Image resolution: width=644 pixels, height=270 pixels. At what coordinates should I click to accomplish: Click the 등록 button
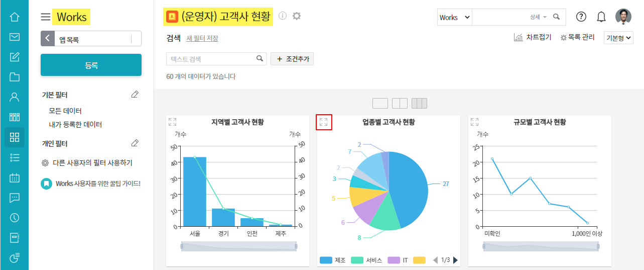[91, 65]
